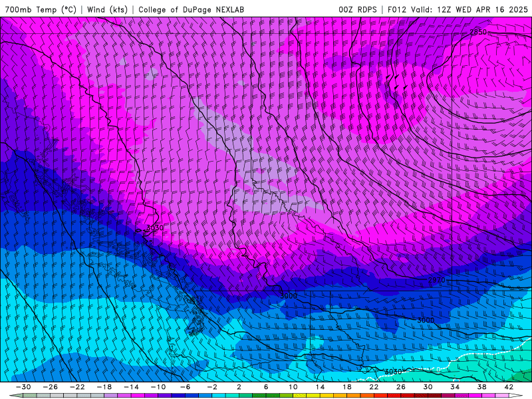Click the '00Z RDPS' model label
Viewport: 532px width, 399px height.
(358, 10)
